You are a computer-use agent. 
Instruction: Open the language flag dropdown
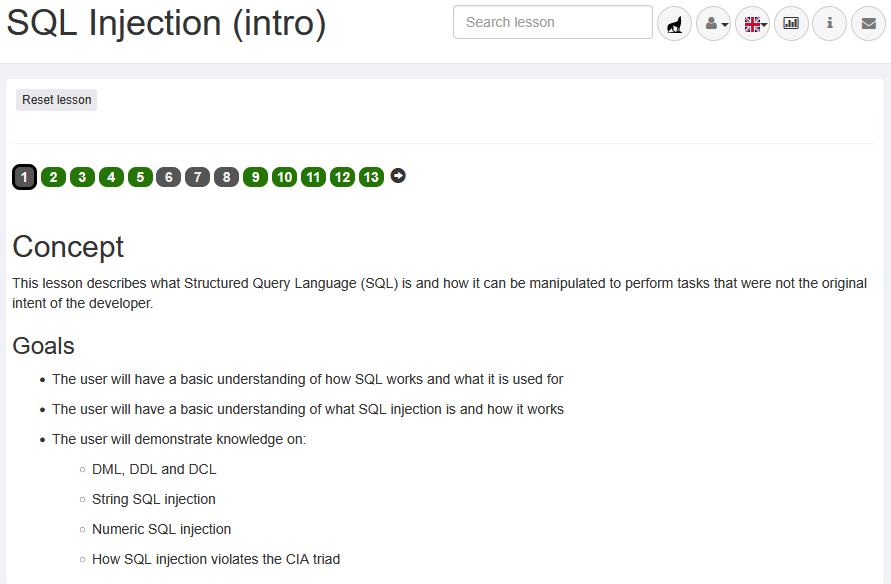pos(752,23)
